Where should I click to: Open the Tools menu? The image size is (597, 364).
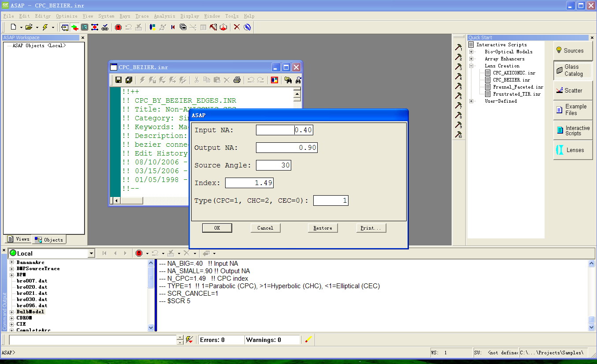232,16
